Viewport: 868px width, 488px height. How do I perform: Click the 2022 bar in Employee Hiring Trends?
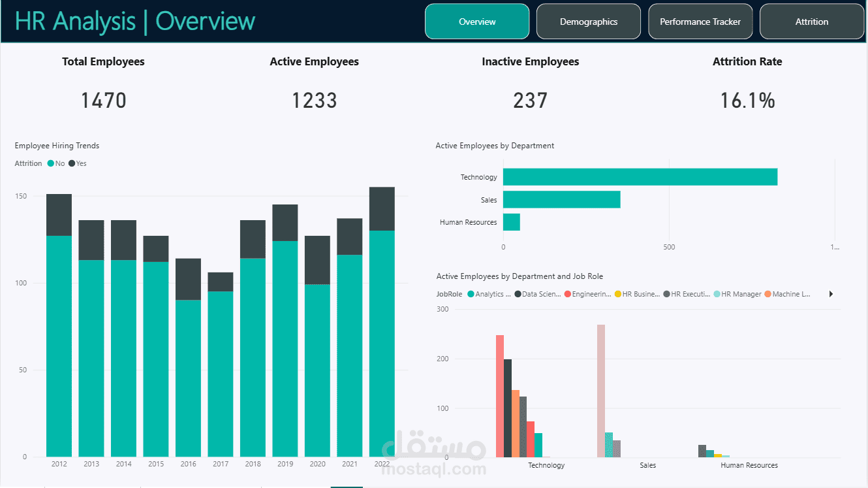(382, 320)
